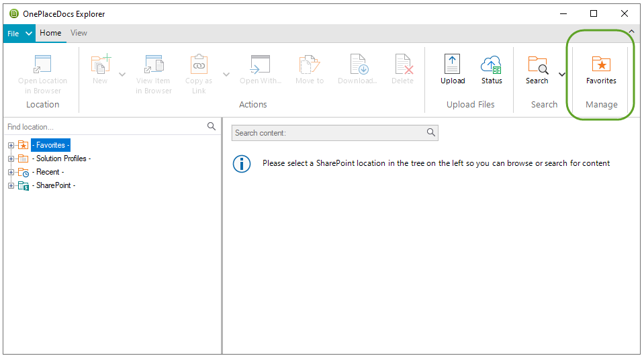Click Open Location in Browser icon
This screenshot has height=362, width=644.
[42, 64]
